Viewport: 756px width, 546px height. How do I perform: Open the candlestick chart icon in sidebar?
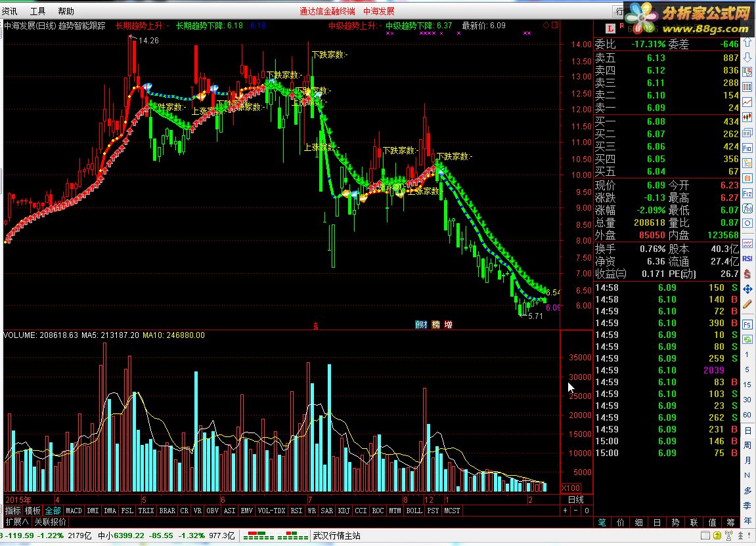747,117
